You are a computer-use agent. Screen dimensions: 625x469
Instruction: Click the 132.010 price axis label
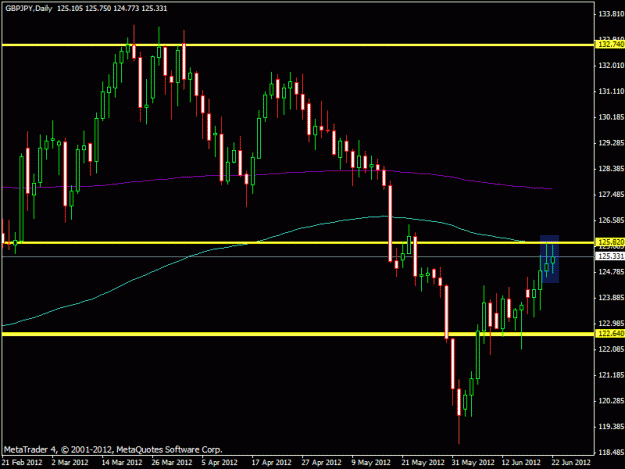click(x=611, y=65)
